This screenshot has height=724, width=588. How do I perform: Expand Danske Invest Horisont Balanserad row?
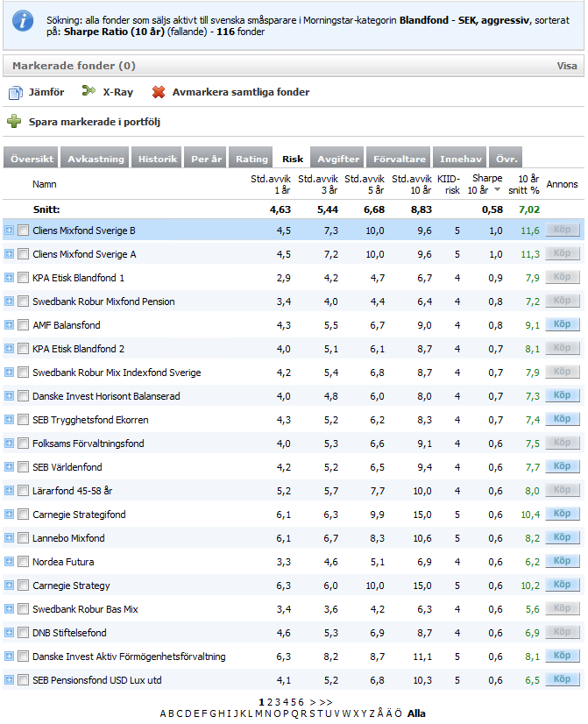(x=9, y=395)
